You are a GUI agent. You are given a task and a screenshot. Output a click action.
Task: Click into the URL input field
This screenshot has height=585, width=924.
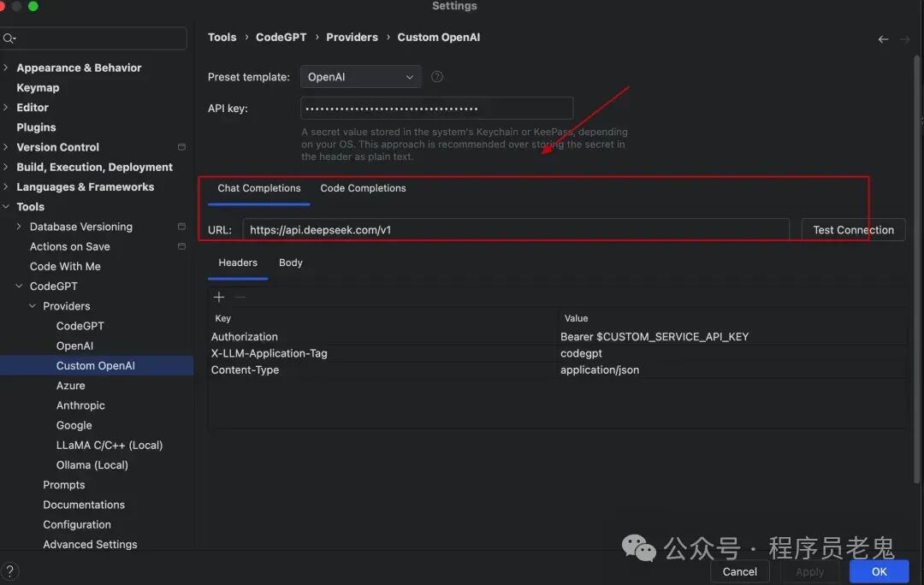point(516,230)
